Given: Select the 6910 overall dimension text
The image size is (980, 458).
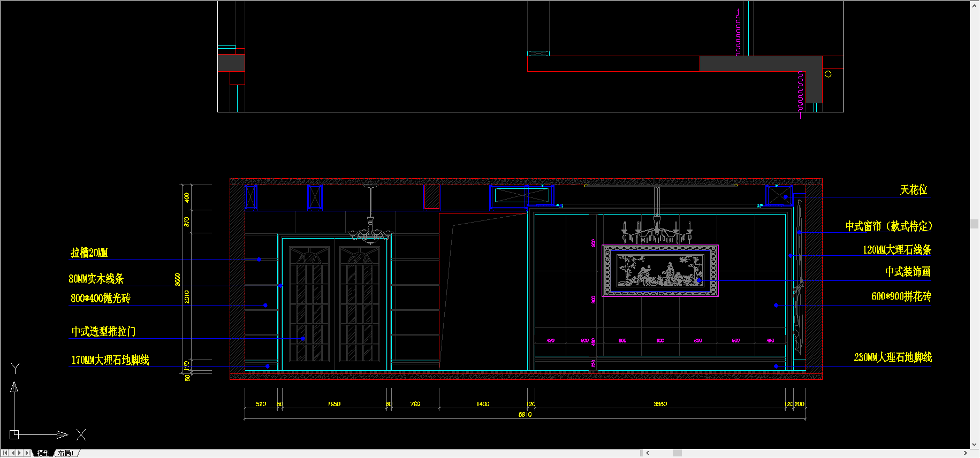Looking at the screenshot, I should 525,415.
